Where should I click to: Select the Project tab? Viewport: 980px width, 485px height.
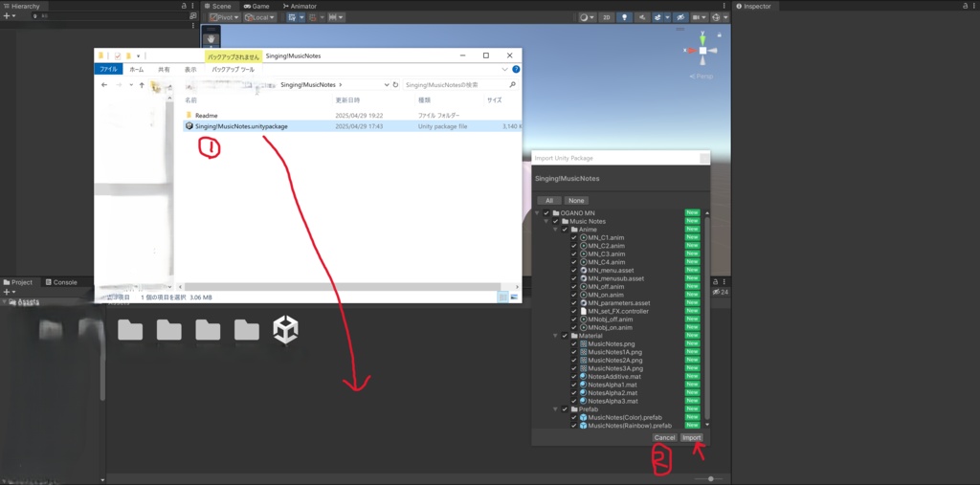[x=18, y=282]
